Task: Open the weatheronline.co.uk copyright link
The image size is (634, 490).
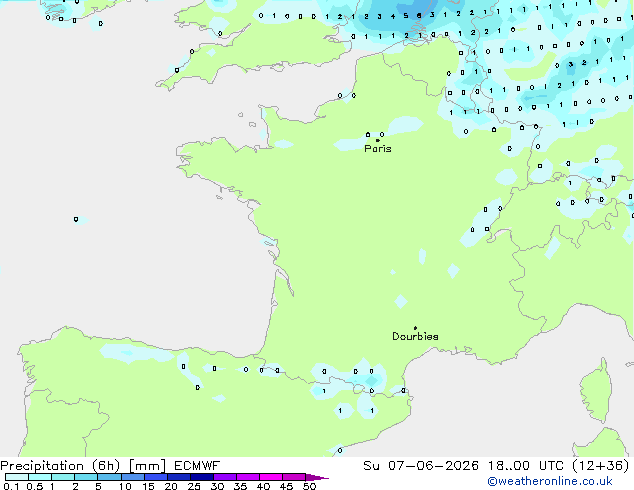Action: tap(550, 481)
